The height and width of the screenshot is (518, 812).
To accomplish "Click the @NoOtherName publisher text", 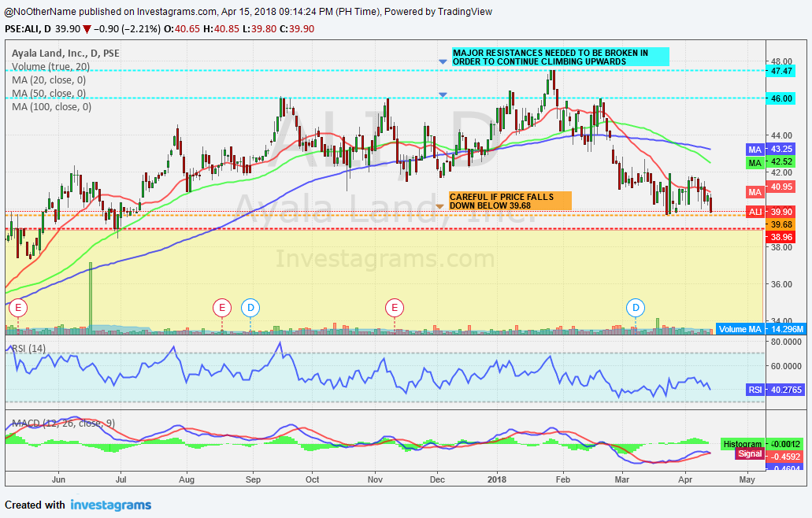I will 40,11.
